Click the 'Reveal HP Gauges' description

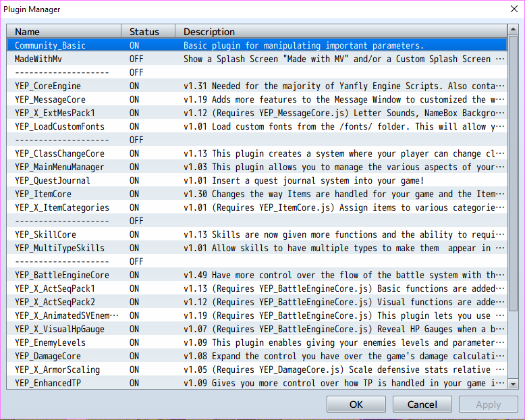pos(344,330)
